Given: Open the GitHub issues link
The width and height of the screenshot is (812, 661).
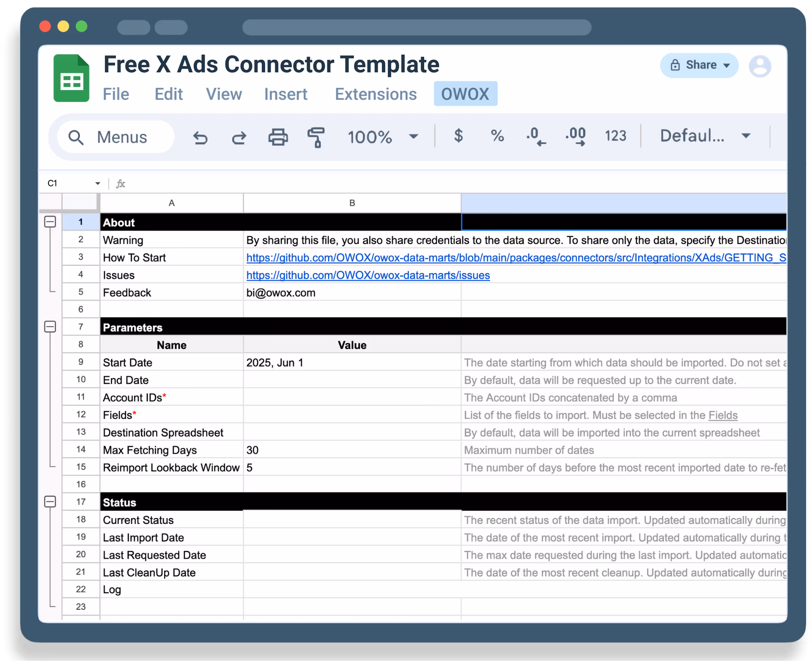Looking at the screenshot, I should coord(368,275).
